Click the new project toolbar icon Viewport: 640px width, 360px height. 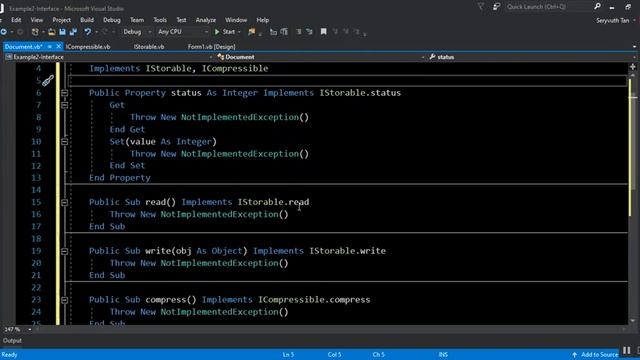[35, 31]
